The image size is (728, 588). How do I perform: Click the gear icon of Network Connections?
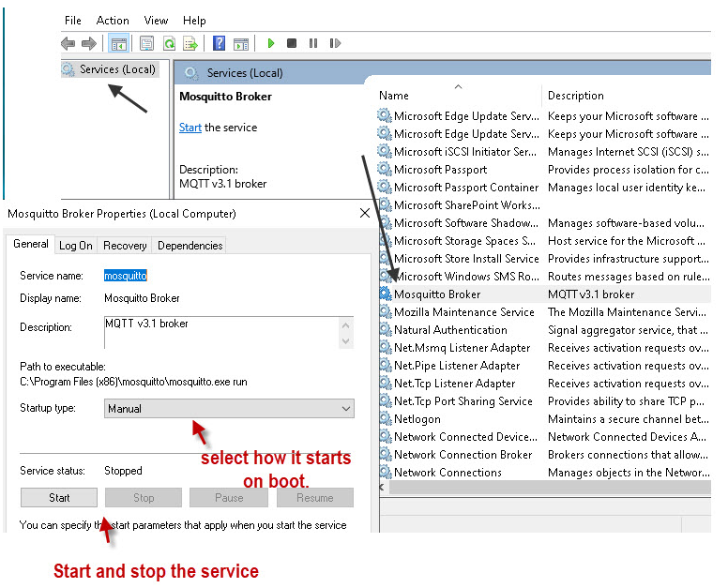[x=386, y=472]
